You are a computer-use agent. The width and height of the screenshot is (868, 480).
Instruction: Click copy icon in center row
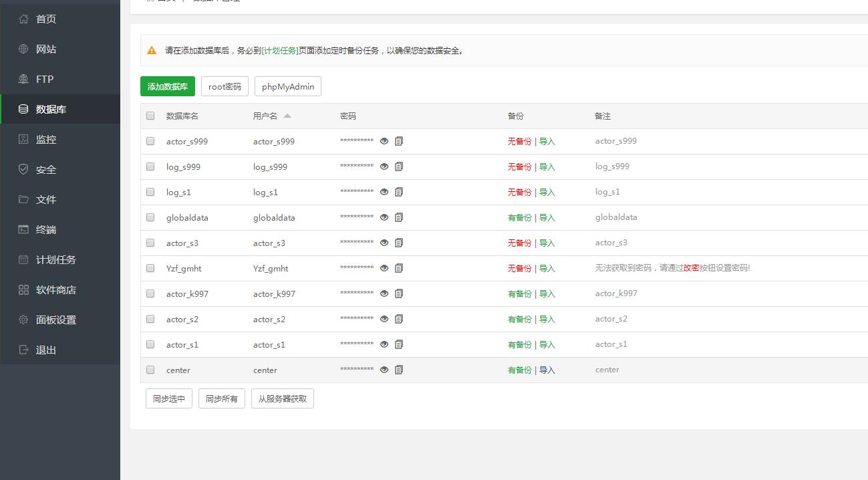(x=399, y=370)
